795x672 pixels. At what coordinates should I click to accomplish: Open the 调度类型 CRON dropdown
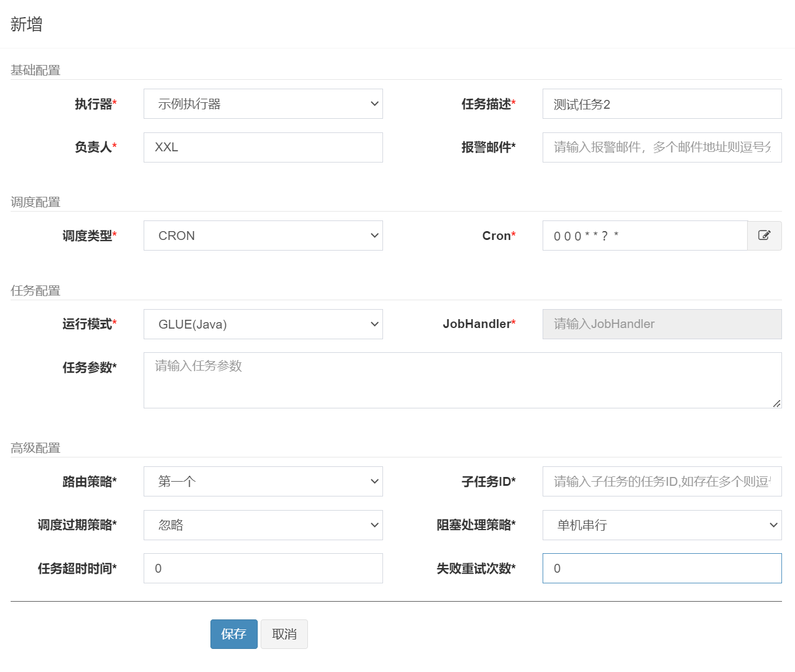[x=263, y=236]
